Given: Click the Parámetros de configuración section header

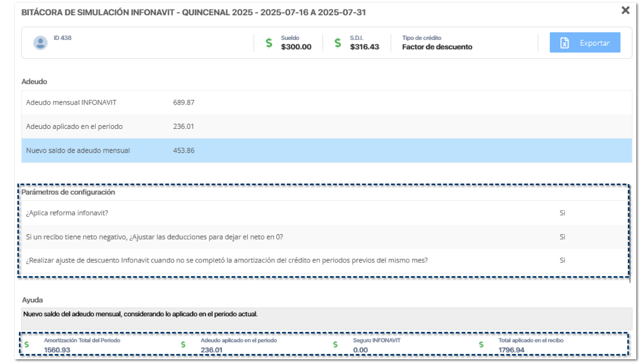Looking at the screenshot, I should click(x=68, y=193).
